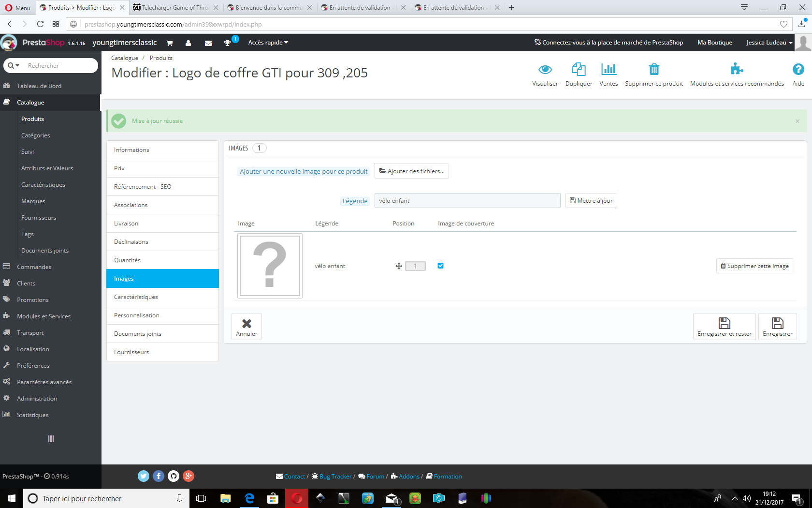
Task: Click the Enregistrer button
Action: pyautogui.click(x=777, y=327)
